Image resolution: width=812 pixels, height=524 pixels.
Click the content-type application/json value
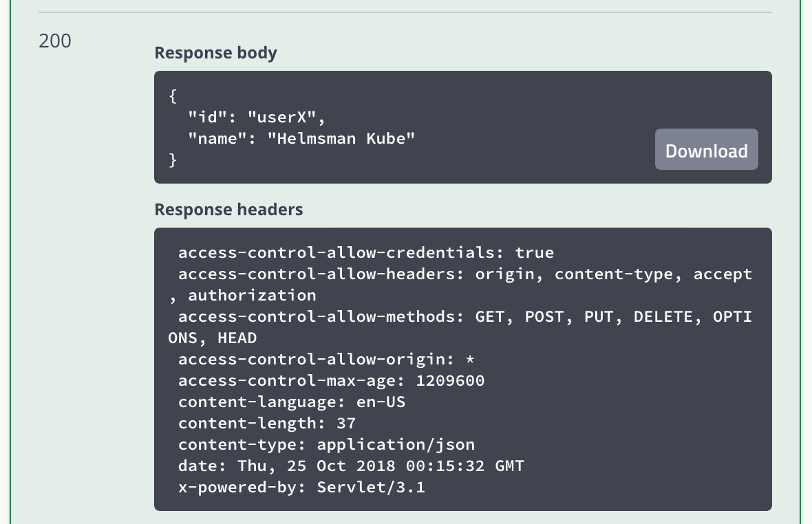396,444
